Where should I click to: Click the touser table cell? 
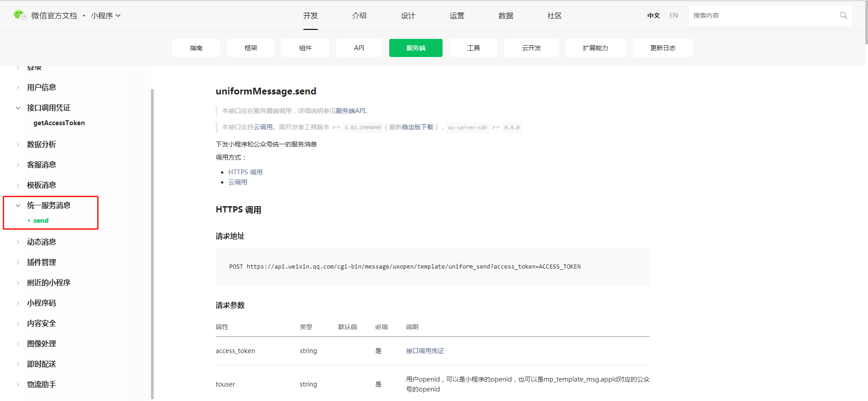pyautogui.click(x=225, y=384)
